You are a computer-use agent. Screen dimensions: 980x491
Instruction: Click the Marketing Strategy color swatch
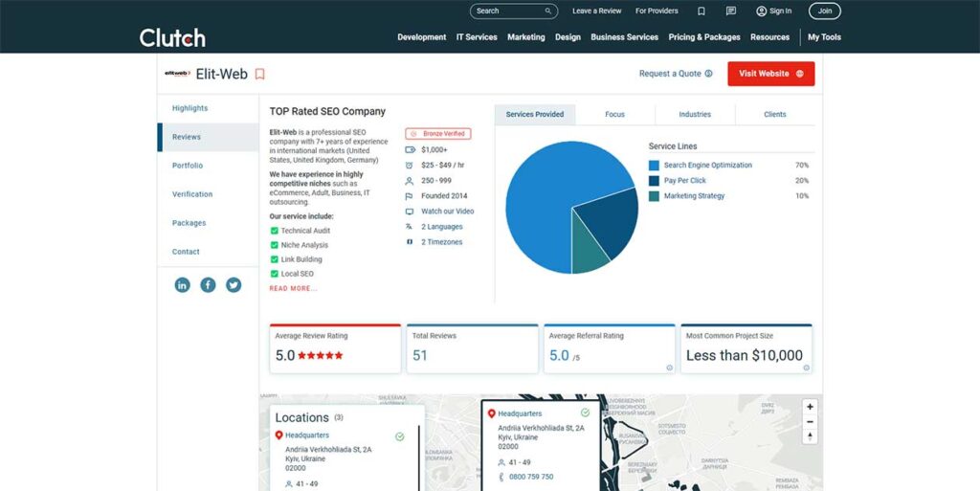(x=654, y=196)
